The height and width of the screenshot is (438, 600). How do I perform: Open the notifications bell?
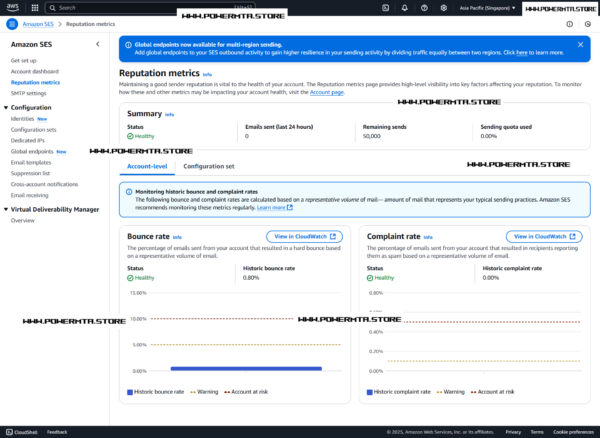[405, 8]
